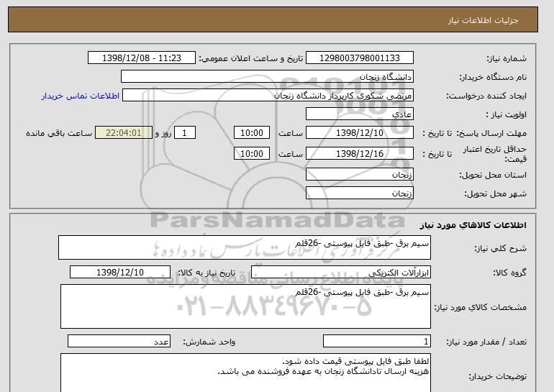Click the label تاریخ نیاز به کالا
Viewport: 554px width, 392px height.
[x=206, y=273]
